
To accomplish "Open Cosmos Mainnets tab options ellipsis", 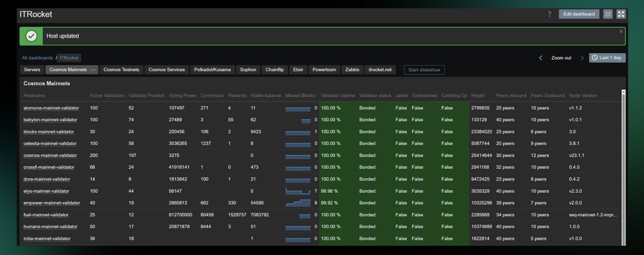I will pos(93,70).
